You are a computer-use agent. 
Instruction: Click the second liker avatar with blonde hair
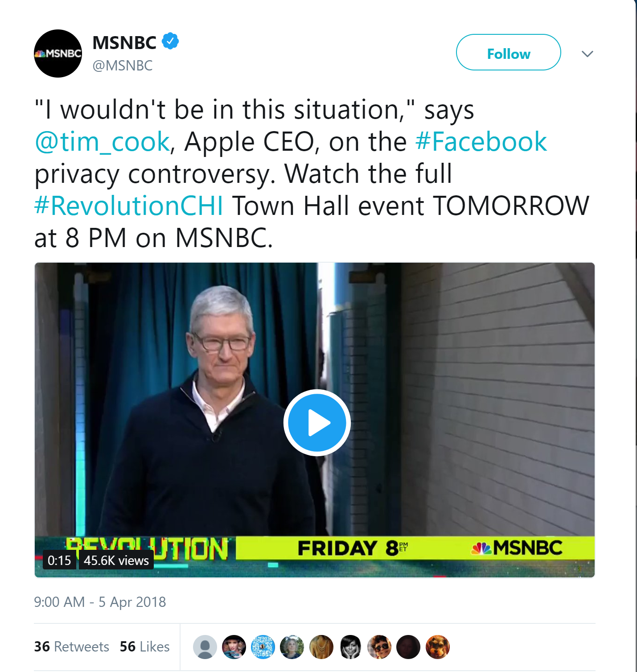pyautogui.click(x=234, y=647)
